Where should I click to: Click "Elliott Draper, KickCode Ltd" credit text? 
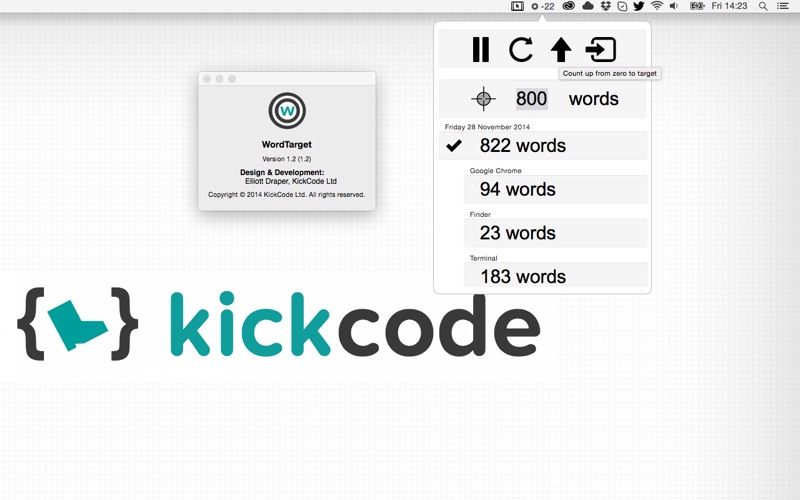pyautogui.click(x=291, y=181)
